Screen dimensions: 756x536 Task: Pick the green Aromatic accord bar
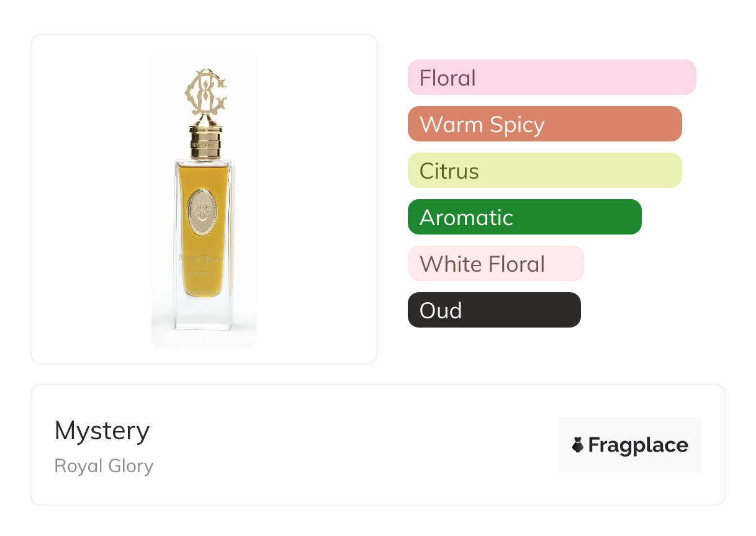(x=524, y=217)
